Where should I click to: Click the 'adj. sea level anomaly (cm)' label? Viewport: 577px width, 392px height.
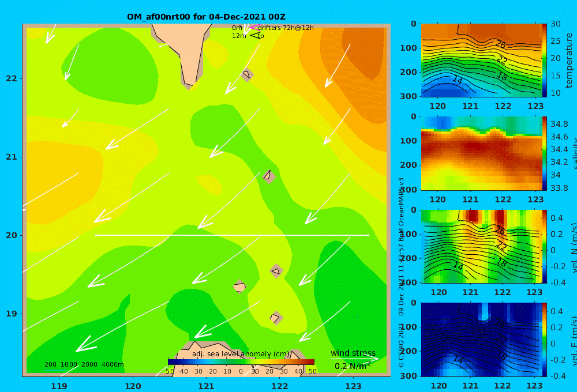[x=241, y=354]
